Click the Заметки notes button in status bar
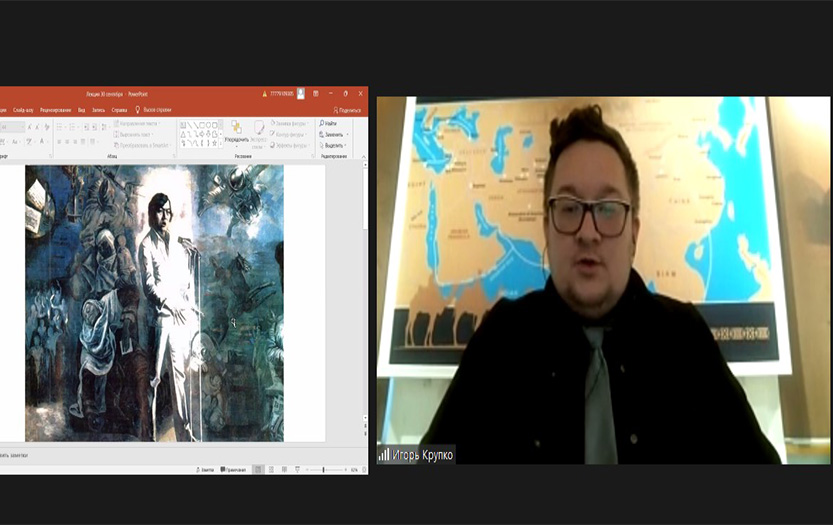 pyautogui.click(x=206, y=469)
